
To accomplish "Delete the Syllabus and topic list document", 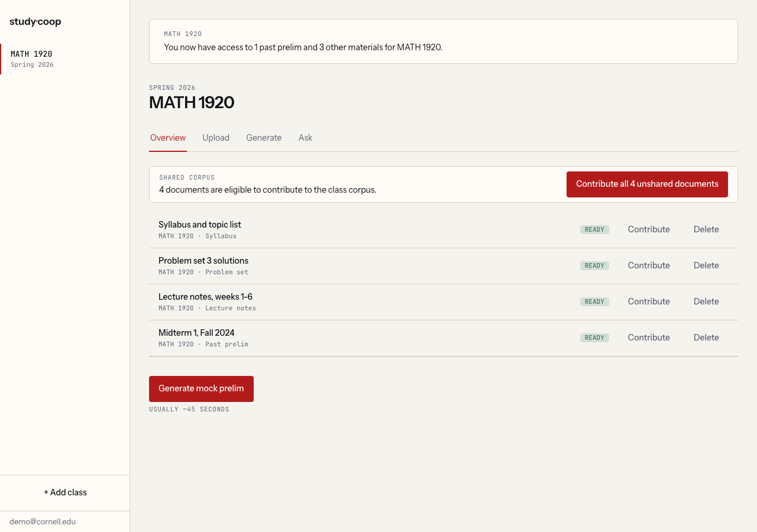I will point(706,229).
